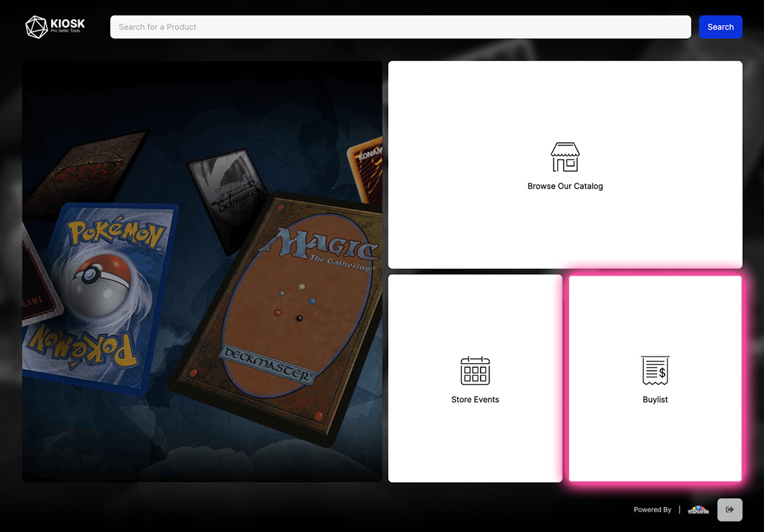Open the Browse Our Catalog tile
Screen dimensions: 764x532
click(565, 165)
